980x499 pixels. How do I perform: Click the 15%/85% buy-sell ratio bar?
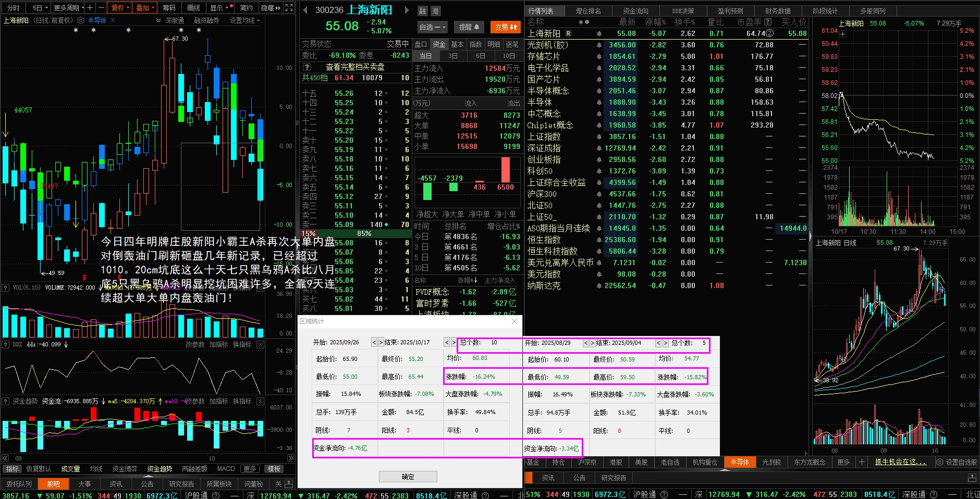tap(356, 233)
